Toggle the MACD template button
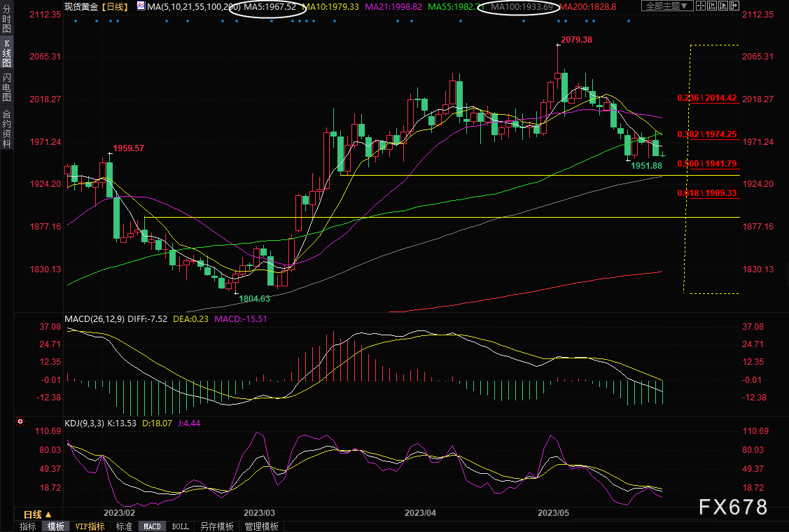789x532 pixels. pyautogui.click(x=152, y=526)
